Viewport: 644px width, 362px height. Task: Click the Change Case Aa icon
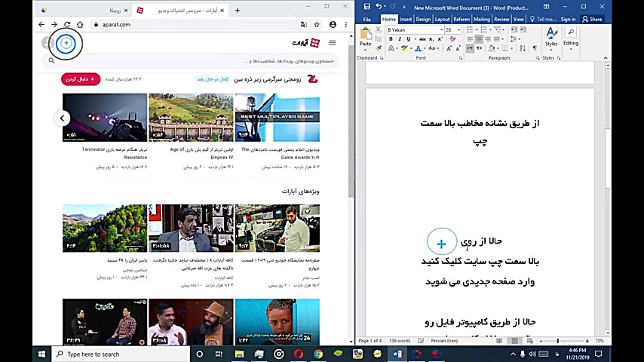431,48
